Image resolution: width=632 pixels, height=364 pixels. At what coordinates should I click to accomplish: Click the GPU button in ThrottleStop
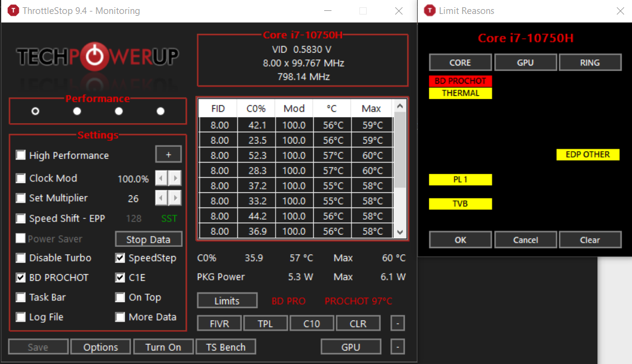point(351,346)
